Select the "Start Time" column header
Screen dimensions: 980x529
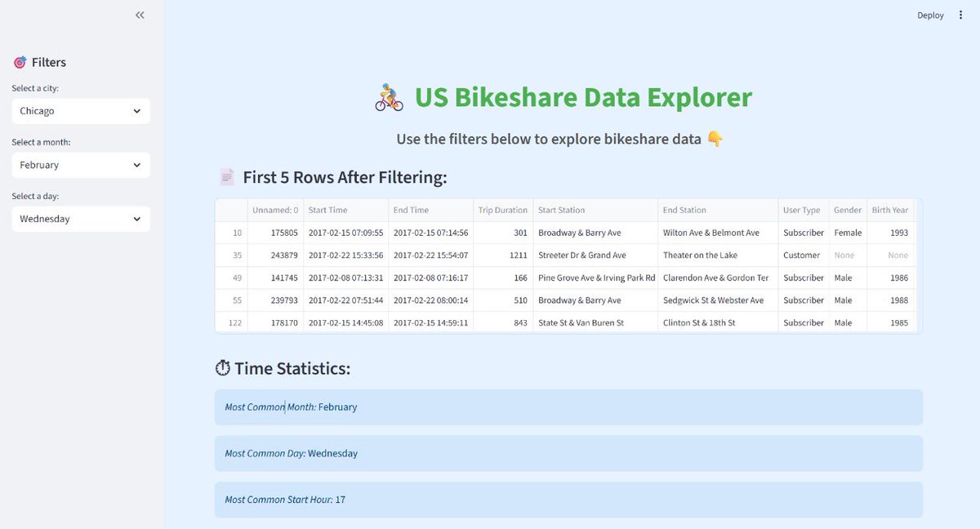[327, 210]
